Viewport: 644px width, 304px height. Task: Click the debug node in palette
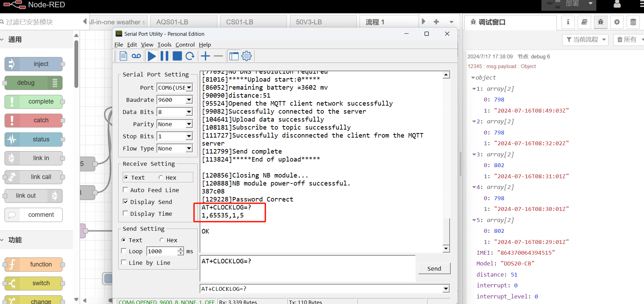click(33, 83)
